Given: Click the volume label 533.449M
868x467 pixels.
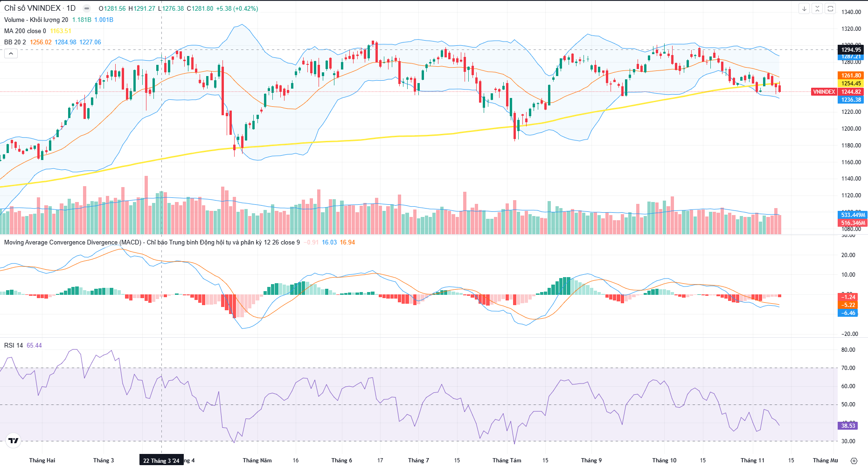Looking at the screenshot, I should (x=853, y=215).
